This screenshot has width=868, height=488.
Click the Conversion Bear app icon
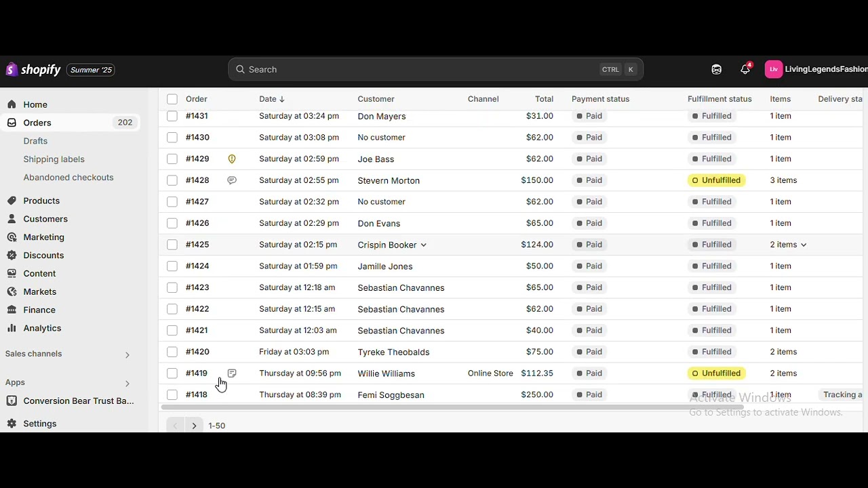coord(12,401)
